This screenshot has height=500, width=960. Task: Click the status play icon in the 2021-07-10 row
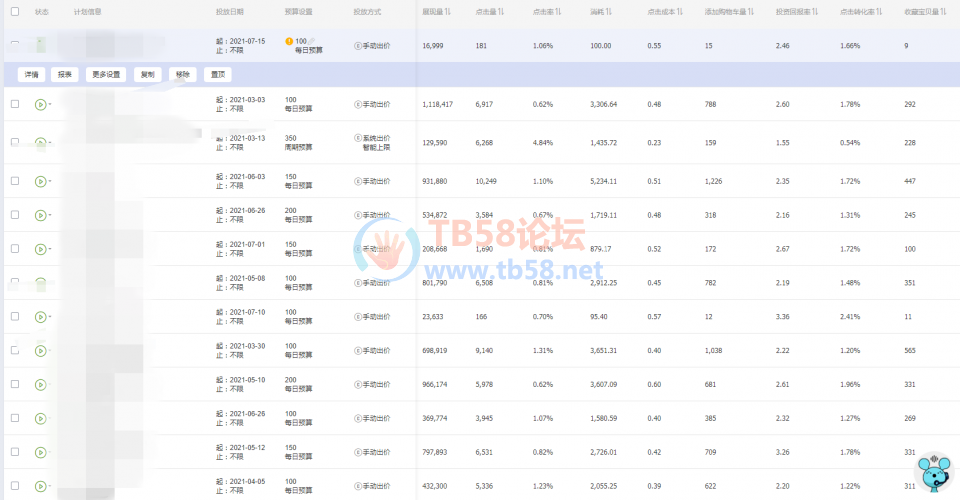[x=40, y=317]
